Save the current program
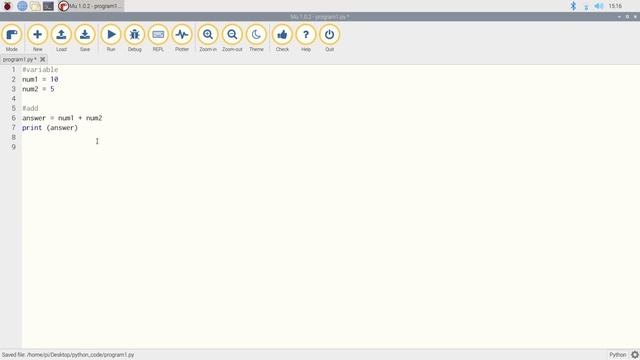The width and height of the screenshot is (640, 360). (x=85, y=38)
